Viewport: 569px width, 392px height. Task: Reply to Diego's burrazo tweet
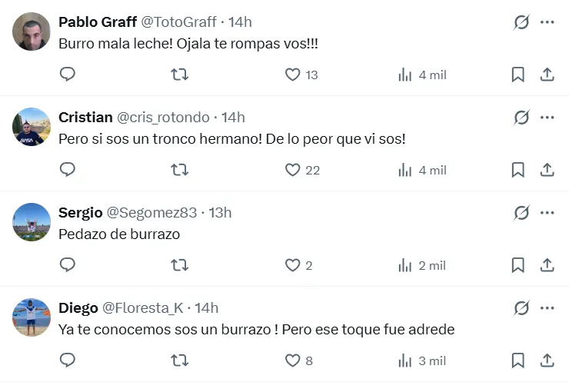[68, 360]
